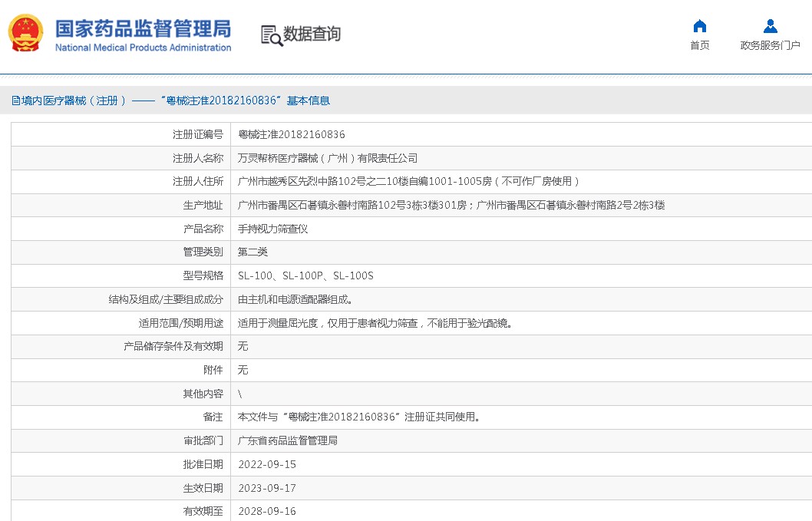Click the 生效日期 row label
This screenshot has height=521, width=812.
point(203,488)
